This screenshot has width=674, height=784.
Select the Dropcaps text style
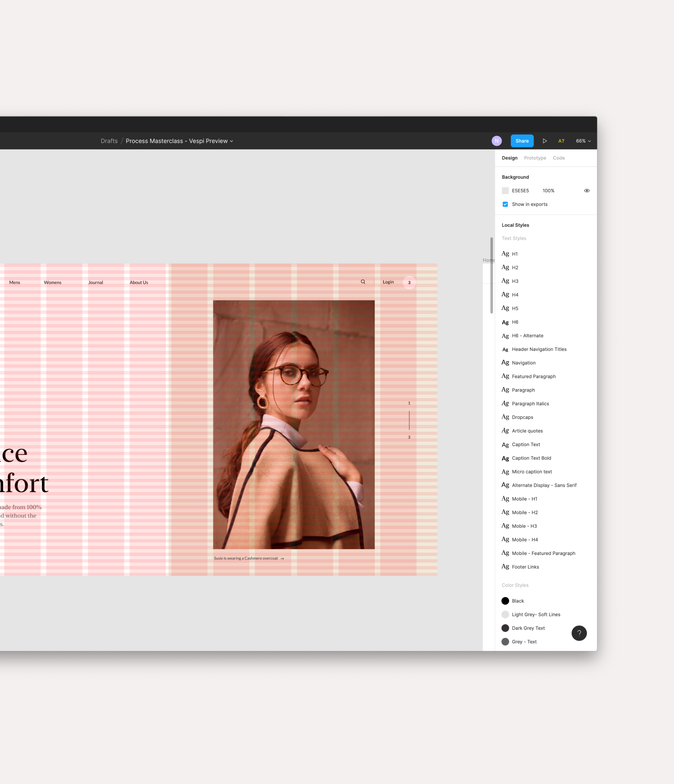[x=545, y=417]
